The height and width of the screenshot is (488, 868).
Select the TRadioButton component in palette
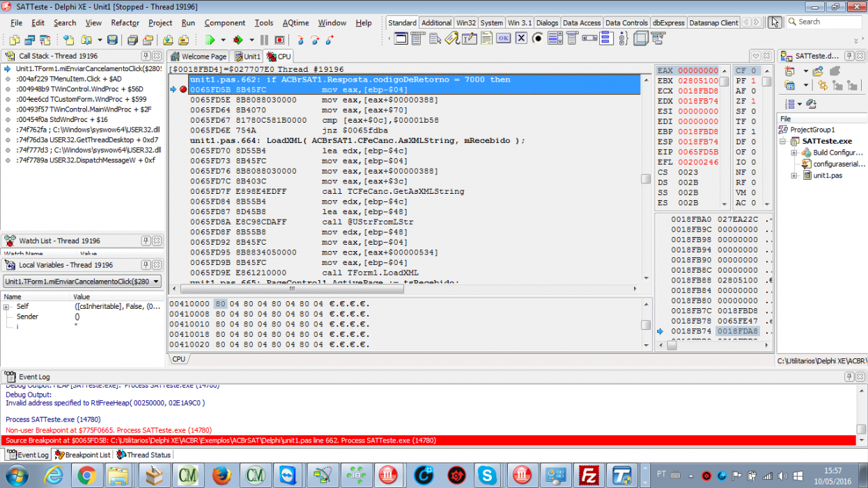click(538, 38)
